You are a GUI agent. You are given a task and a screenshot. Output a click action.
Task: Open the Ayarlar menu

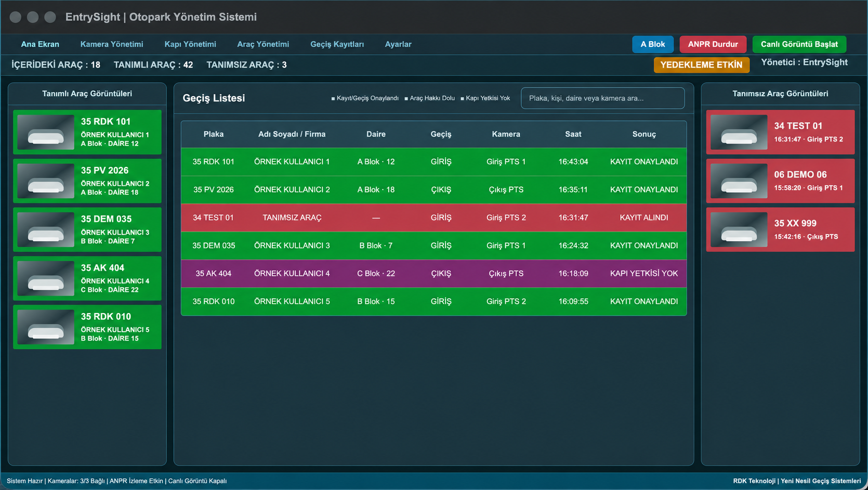398,44
